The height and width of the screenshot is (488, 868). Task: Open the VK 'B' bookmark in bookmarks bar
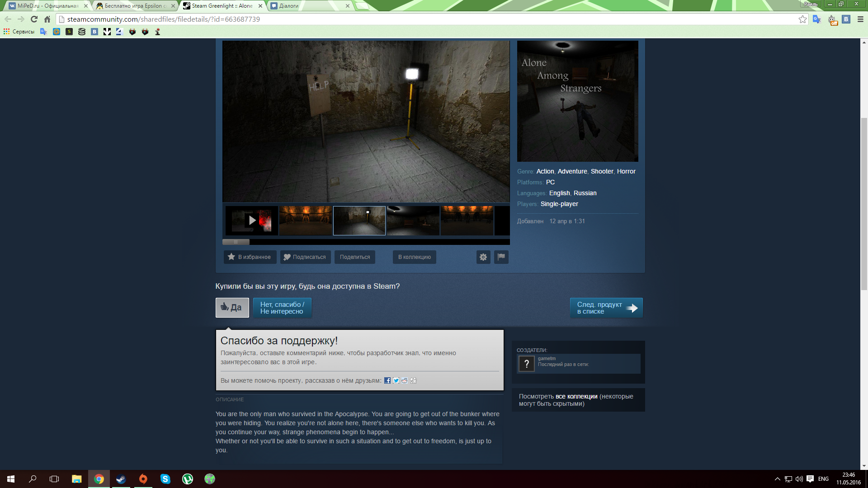point(94,32)
